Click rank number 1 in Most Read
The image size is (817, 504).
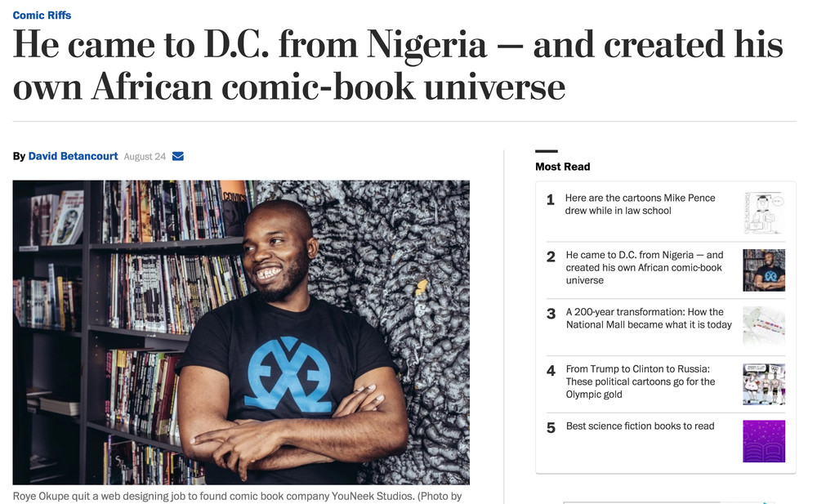550,199
